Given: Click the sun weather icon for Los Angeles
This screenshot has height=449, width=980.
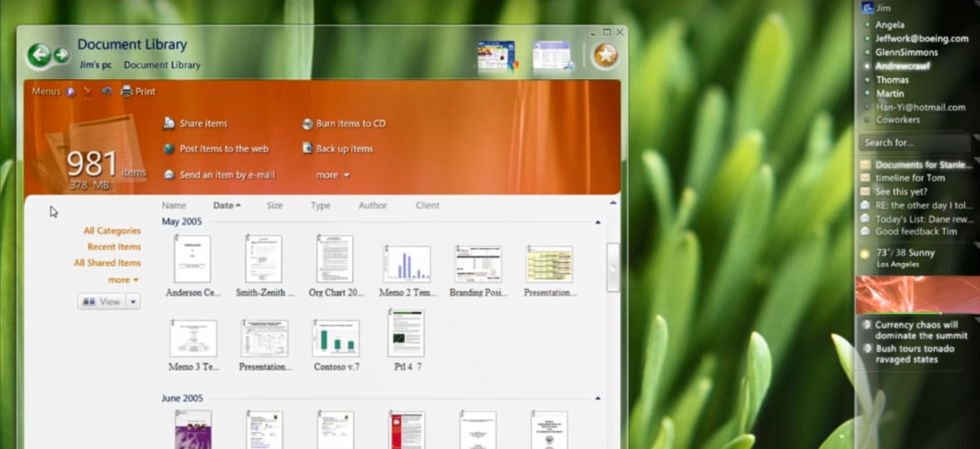Looking at the screenshot, I should 866,254.
